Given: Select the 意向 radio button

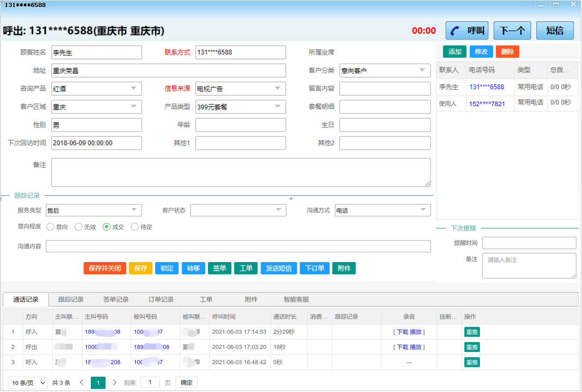Looking at the screenshot, I should pyautogui.click(x=50, y=227).
